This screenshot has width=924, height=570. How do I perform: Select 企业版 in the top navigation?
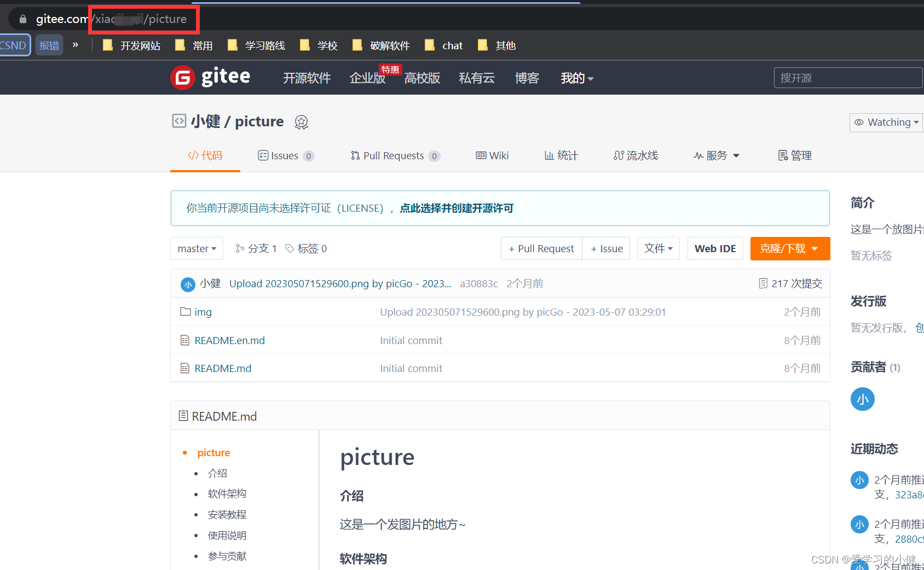(x=367, y=78)
